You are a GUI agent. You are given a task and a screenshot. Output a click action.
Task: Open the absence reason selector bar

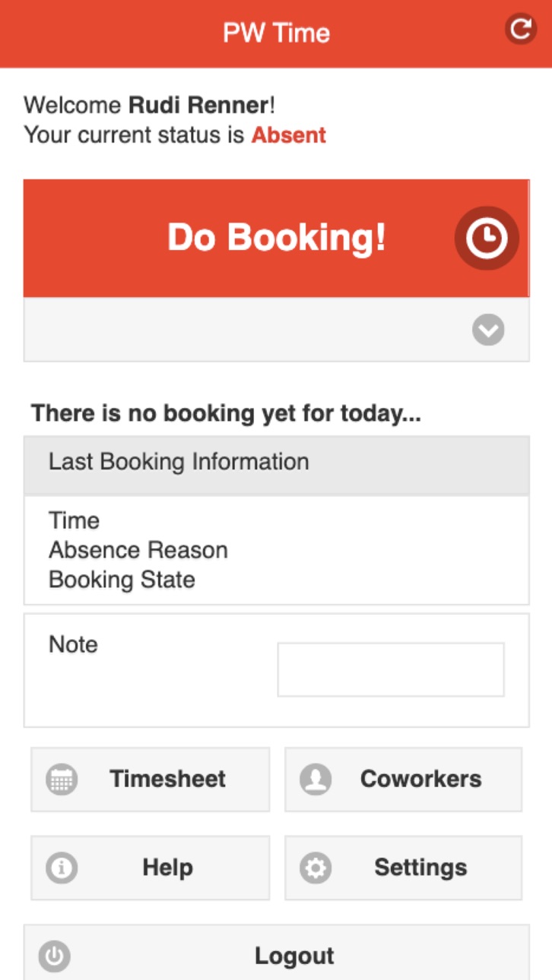277,330
